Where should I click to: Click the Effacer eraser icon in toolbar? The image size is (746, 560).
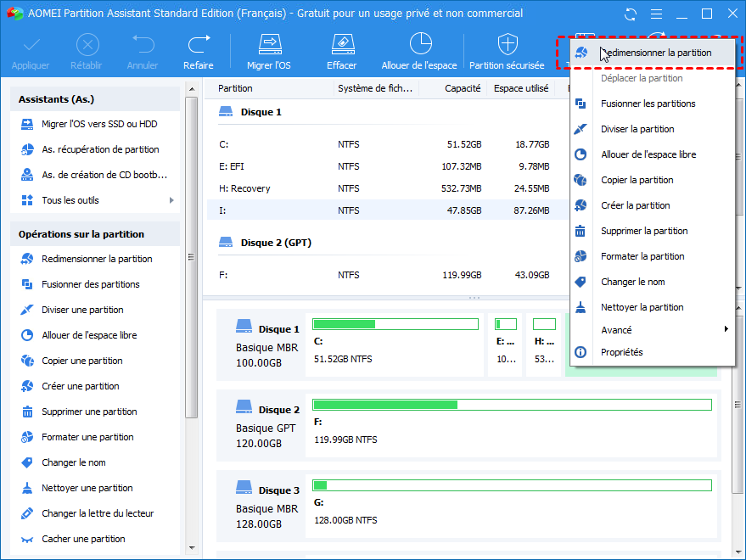pos(341,52)
